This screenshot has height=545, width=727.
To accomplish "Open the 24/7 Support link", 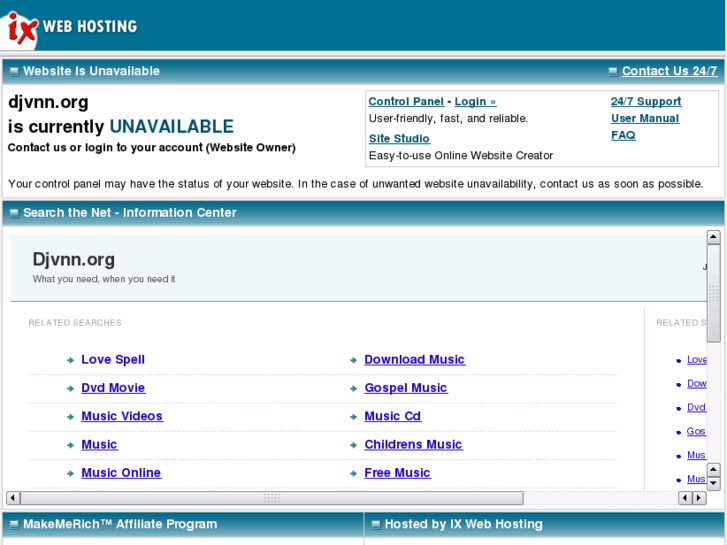I will click(646, 102).
